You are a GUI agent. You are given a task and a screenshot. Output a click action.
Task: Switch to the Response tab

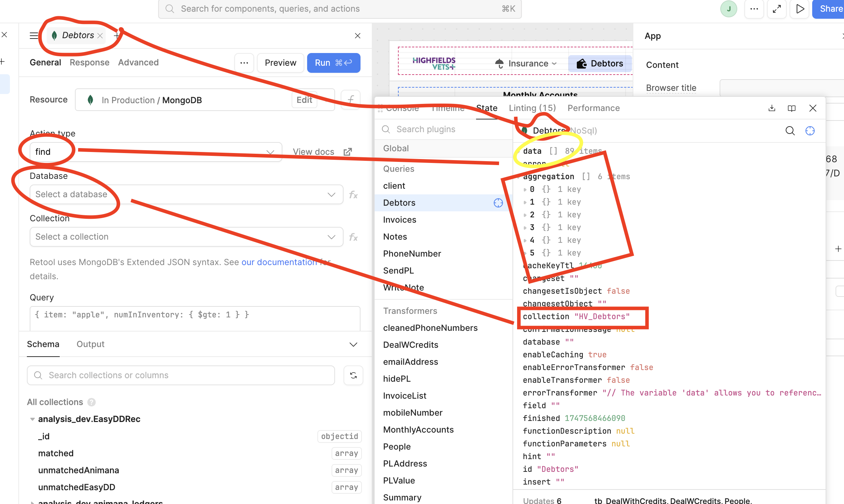point(89,63)
